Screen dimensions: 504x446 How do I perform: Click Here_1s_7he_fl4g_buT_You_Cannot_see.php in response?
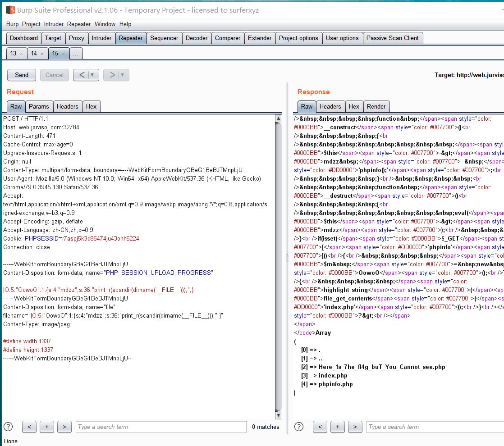pos(382,367)
